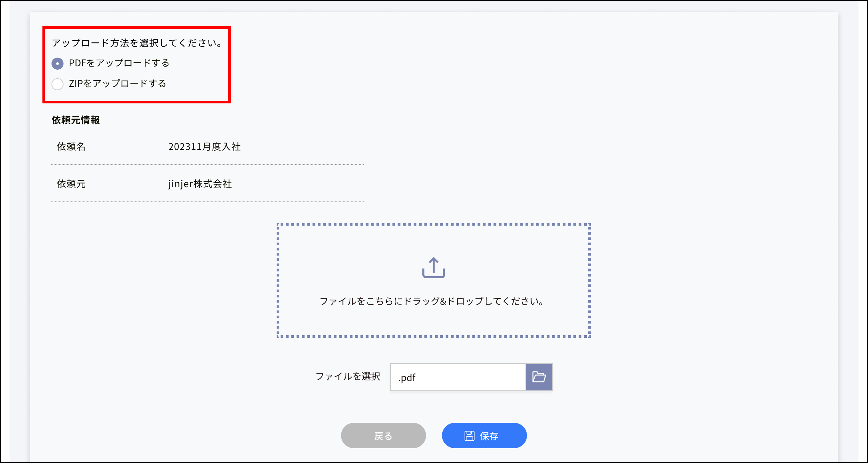868x463 pixels.
Task: Click the jinjer株式会社 requester value
Action: (200, 184)
